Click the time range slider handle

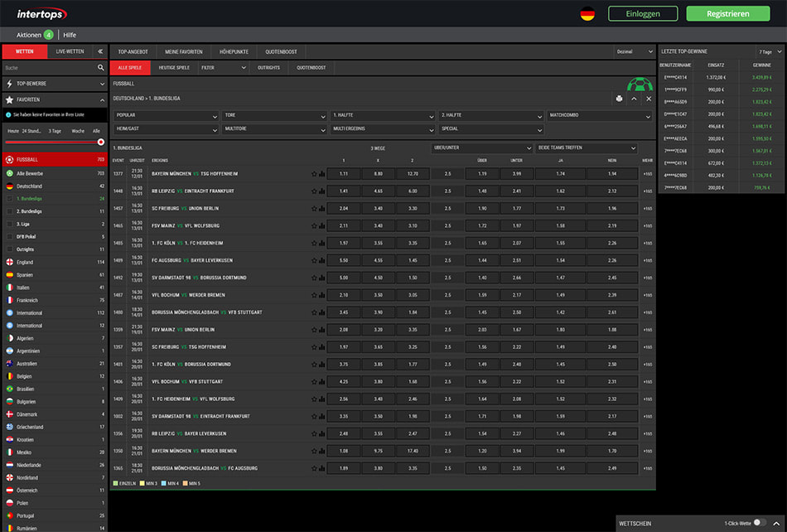[x=101, y=143]
